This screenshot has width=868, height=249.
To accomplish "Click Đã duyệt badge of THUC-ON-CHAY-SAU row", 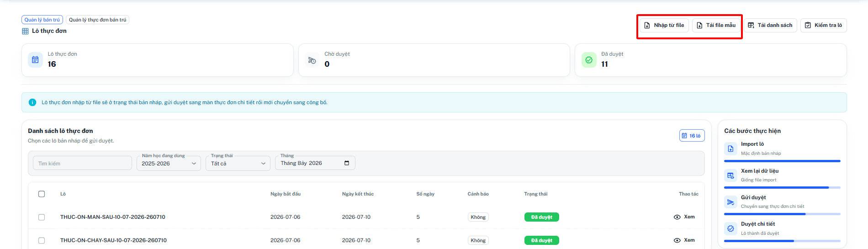I will click(541, 240).
